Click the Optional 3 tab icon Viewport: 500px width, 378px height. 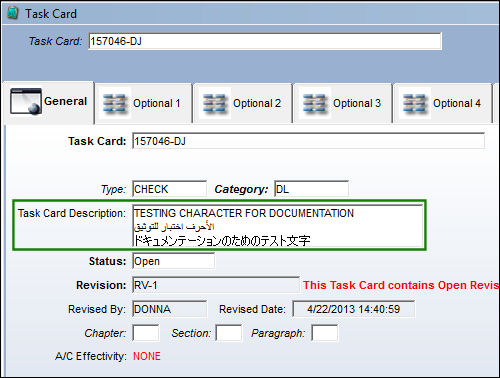pos(314,103)
